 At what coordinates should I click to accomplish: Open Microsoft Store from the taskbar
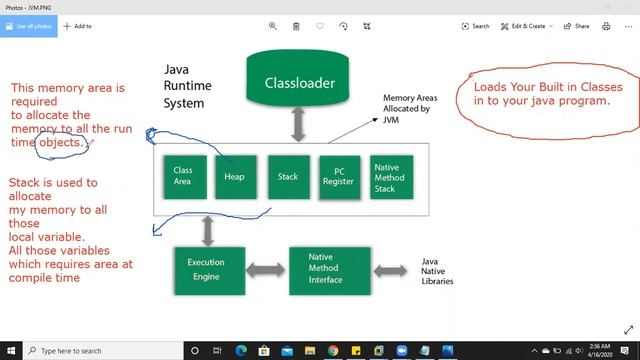(264, 351)
